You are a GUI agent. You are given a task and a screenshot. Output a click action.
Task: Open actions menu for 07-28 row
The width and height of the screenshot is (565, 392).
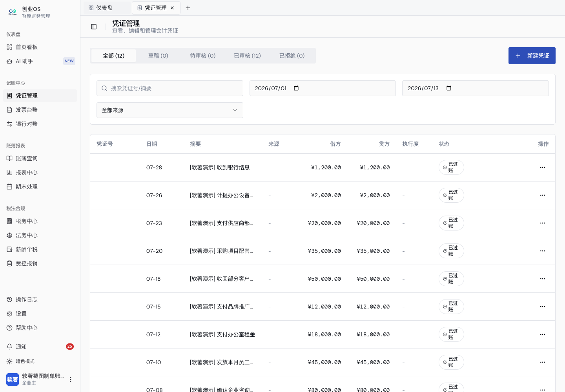click(x=543, y=167)
